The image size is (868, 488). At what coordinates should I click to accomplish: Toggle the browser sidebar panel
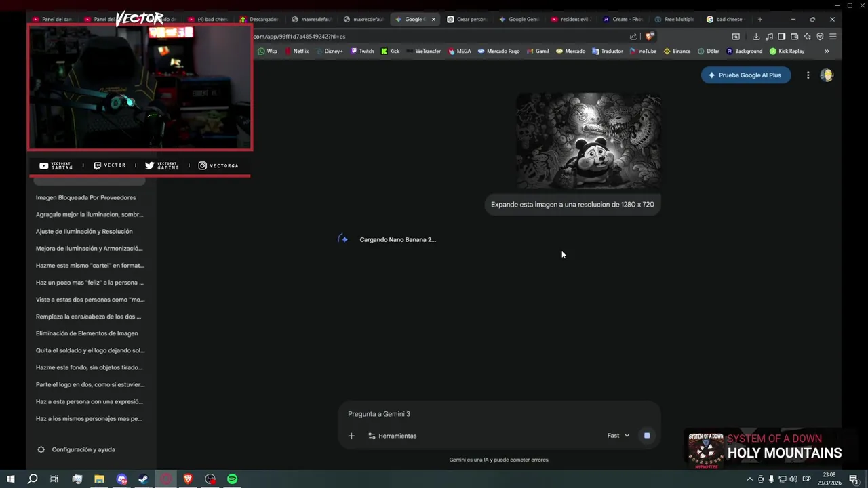tap(782, 37)
